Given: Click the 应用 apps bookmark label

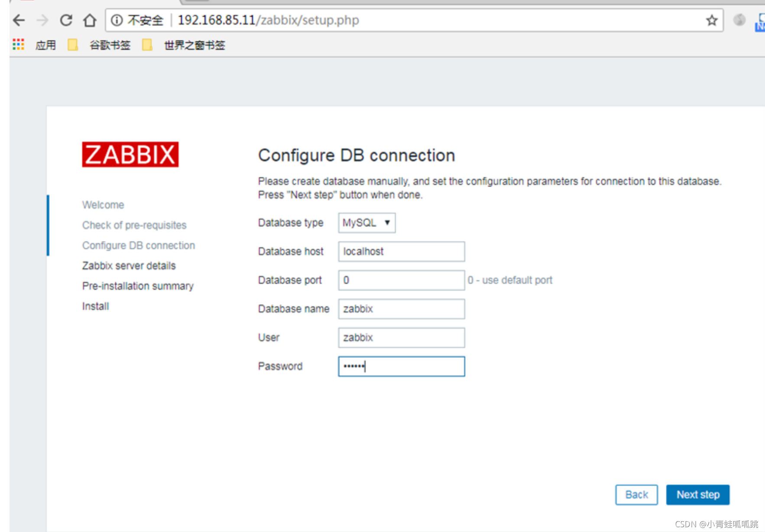Looking at the screenshot, I should (x=45, y=45).
